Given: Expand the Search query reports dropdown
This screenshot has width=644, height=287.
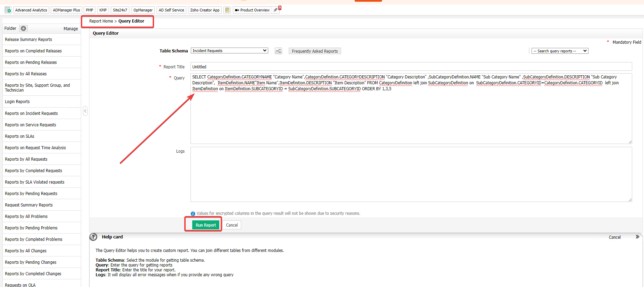Looking at the screenshot, I should tap(560, 51).
